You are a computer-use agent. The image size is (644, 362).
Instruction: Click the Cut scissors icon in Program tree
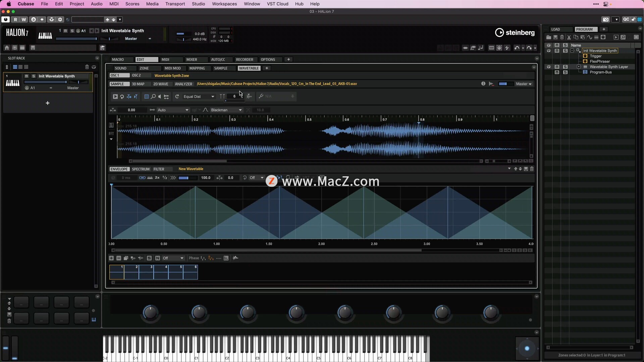coord(569,37)
